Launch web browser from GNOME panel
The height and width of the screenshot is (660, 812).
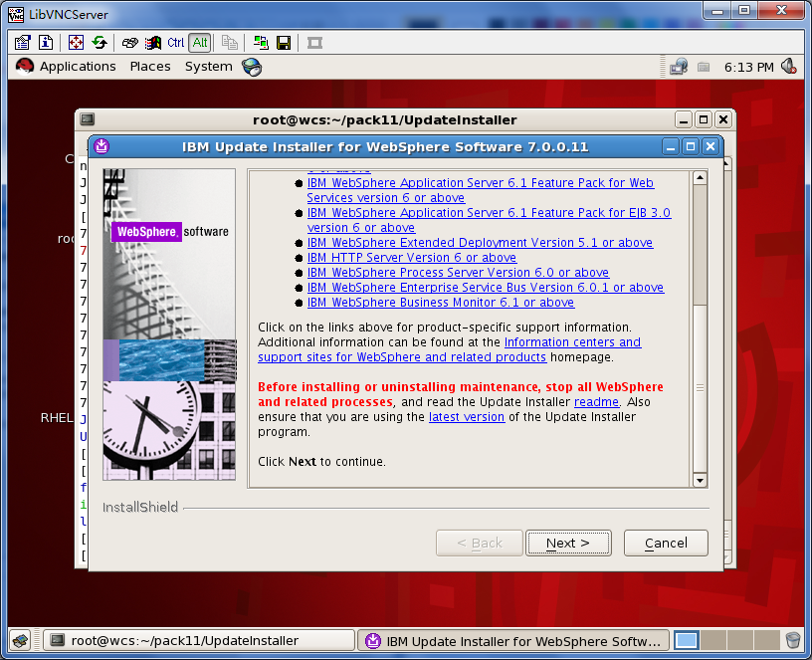(252, 67)
